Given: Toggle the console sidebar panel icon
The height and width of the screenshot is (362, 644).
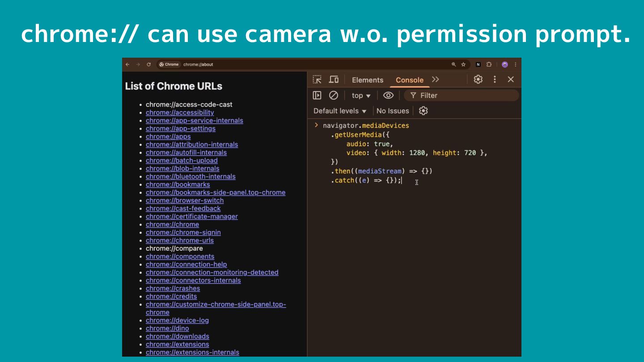Looking at the screenshot, I should pyautogui.click(x=317, y=95).
